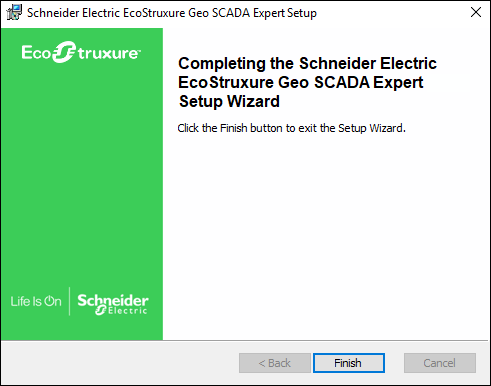Click the power symbol in the Life Is On slogan

pyautogui.click(x=49, y=301)
